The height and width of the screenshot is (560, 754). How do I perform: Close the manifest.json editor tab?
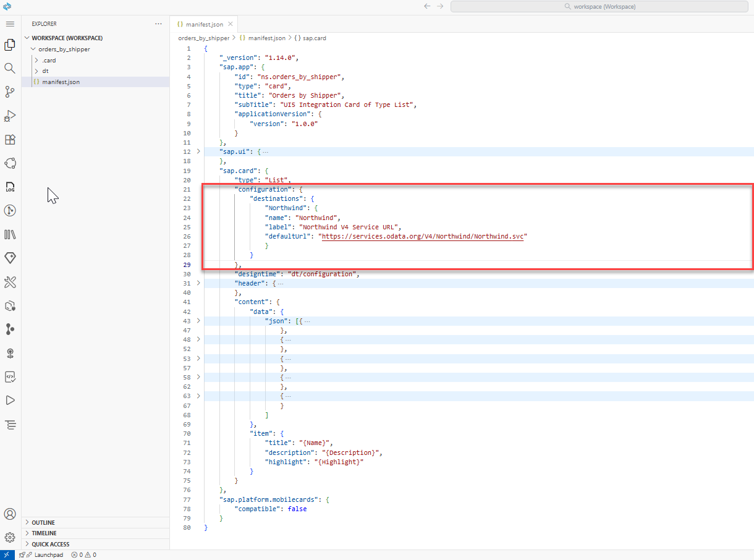[x=231, y=24]
